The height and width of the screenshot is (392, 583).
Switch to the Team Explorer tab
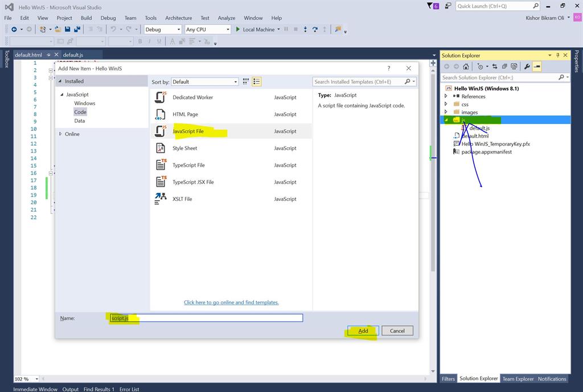coord(518,378)
